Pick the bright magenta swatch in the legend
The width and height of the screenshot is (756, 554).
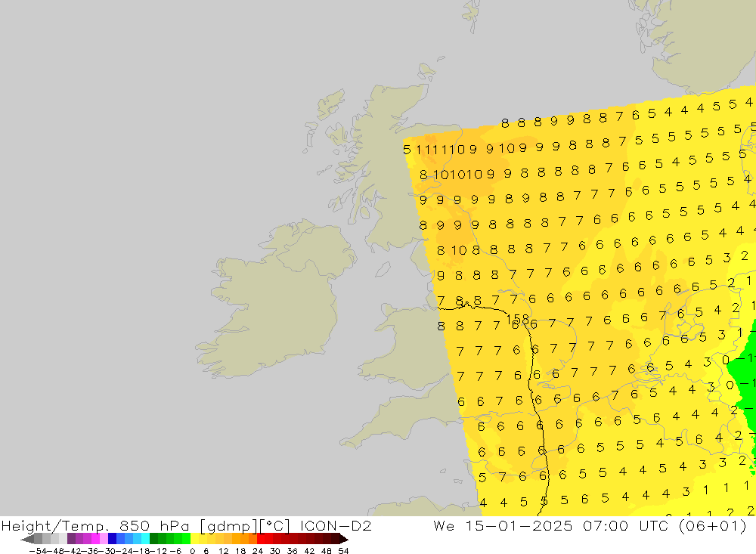95,539
